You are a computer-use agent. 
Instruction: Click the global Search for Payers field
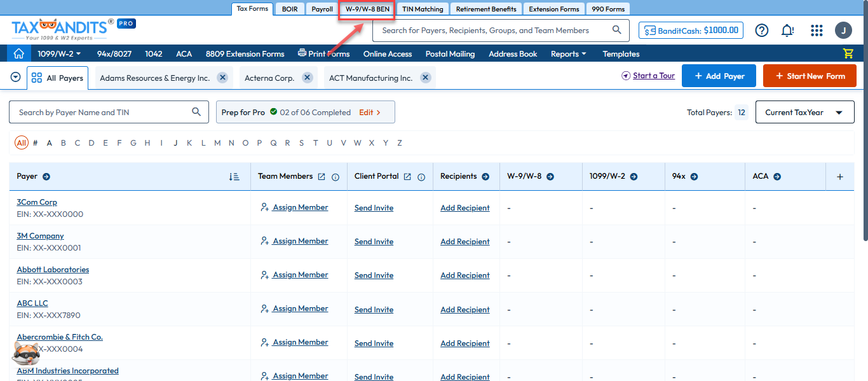click(501, 30)
